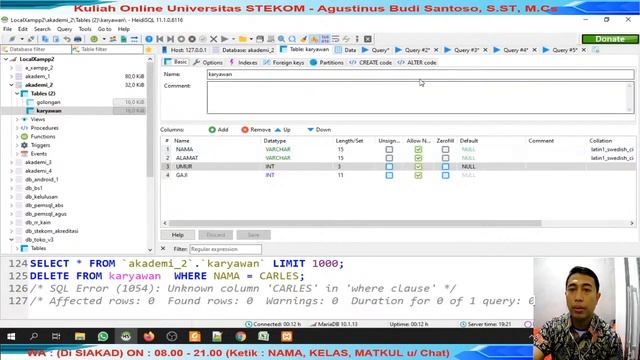640x360 pixels.
Task: Toggle Unsigned checkbox for UMUR column
Action: point(389,167)
